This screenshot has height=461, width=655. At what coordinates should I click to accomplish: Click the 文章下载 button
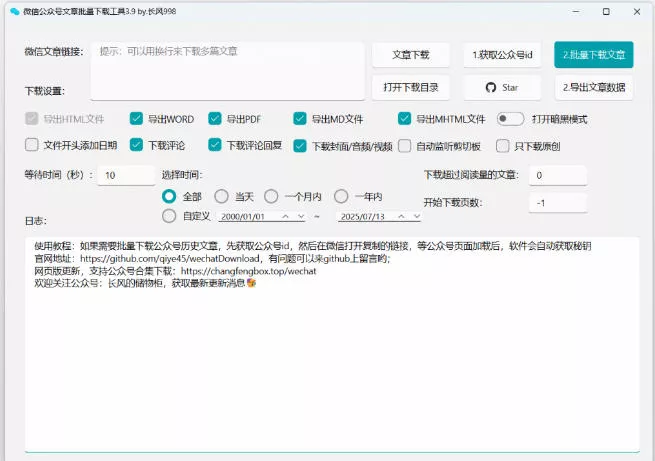411,55
